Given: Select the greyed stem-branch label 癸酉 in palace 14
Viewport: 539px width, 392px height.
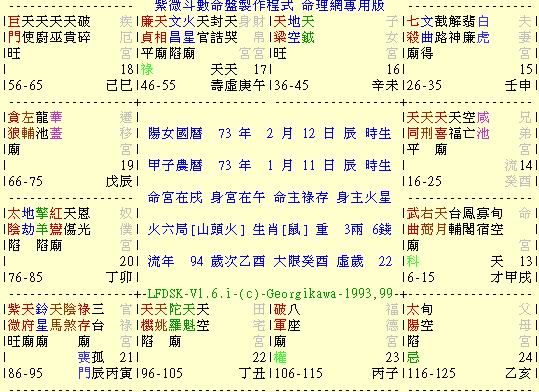Looking at the screenshot, I should [518, 181].
